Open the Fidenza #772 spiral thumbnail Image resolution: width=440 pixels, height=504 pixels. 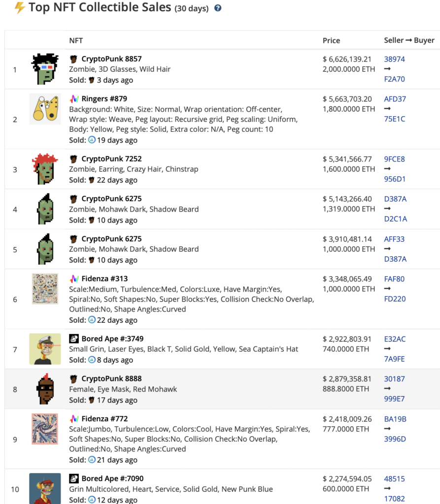[x=45, y=429]
